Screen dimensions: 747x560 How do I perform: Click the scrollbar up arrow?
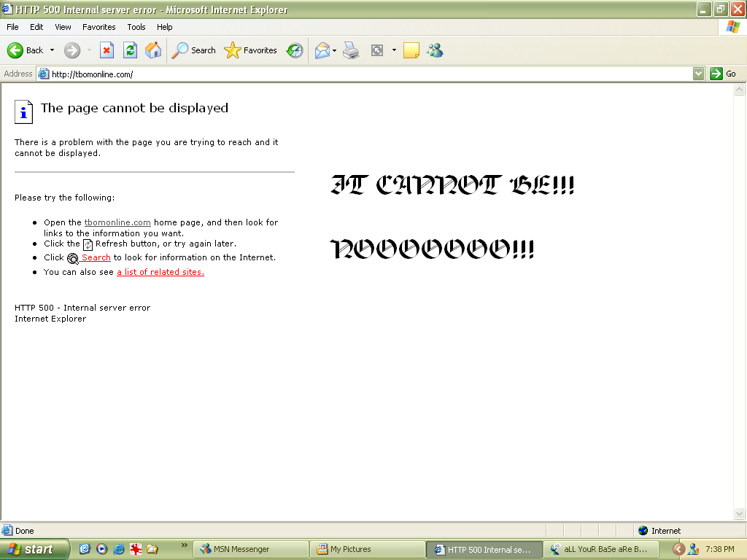740,90
